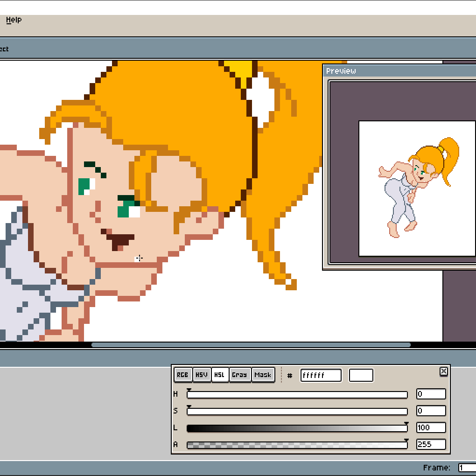Switch color mode to Gray
Viewport: 476px width, 476px height.
(239, 375)
